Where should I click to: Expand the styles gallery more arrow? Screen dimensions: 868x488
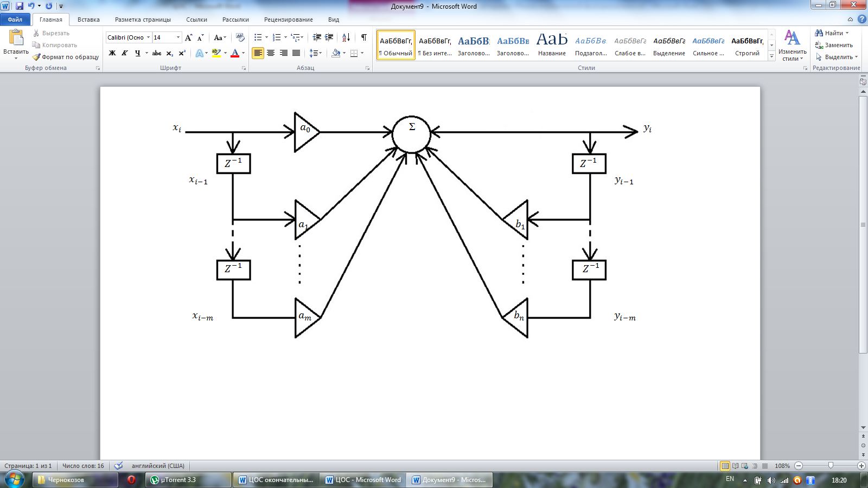pyautogui.click(x=772, y=56)
